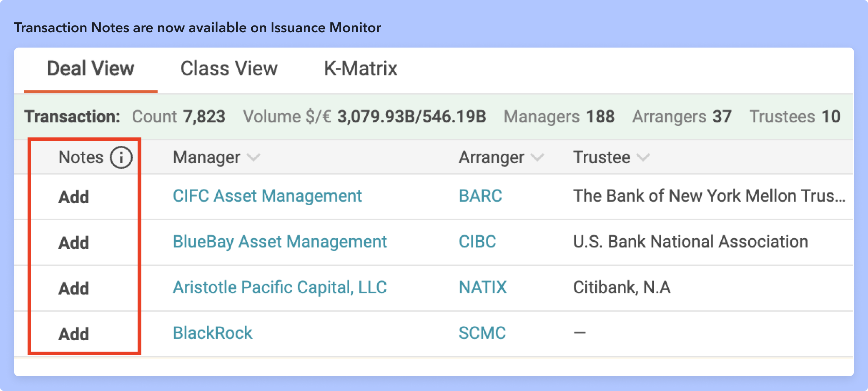Click the CIBC arranger link
The image size is (868, 391).
click(477, 242)
